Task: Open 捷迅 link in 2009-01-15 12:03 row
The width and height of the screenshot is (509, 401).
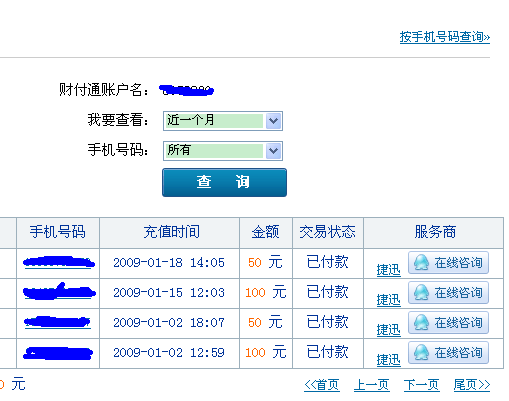Action: [x=388, y=300]
